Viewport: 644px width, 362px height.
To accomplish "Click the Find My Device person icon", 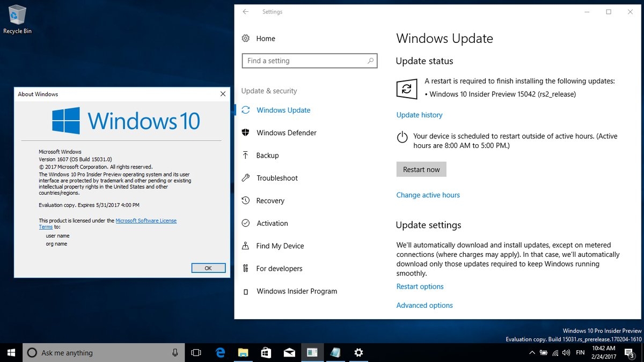I will [245, 246].
